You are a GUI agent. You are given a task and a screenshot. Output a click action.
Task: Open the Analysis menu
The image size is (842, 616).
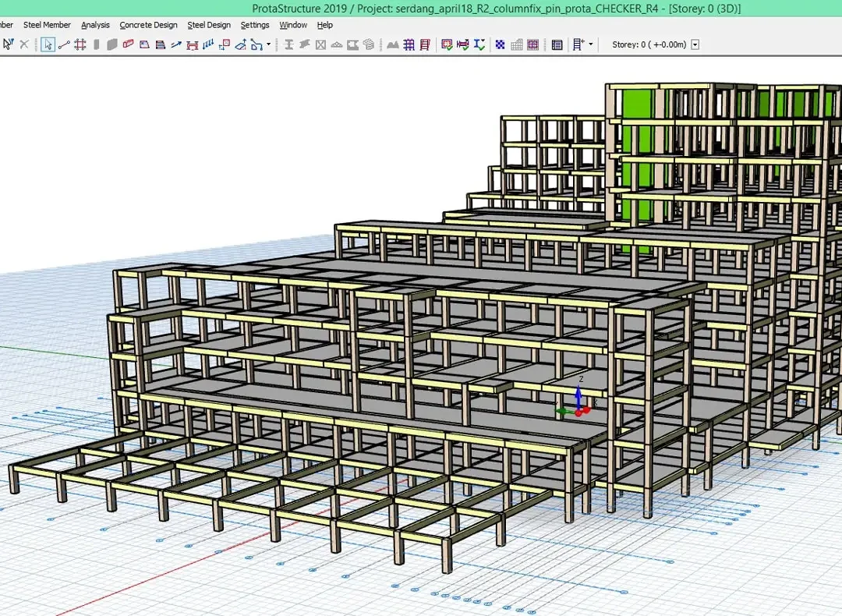tap(95, 25)
